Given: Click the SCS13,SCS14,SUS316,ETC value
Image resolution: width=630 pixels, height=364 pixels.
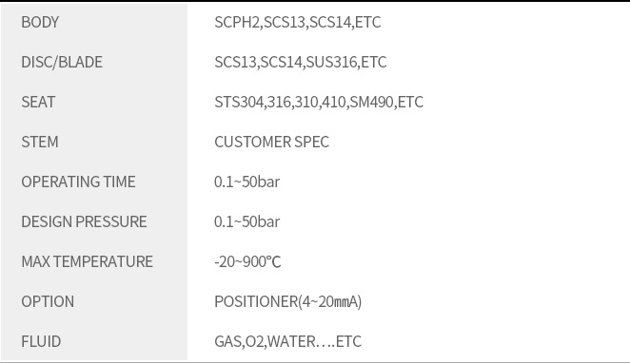Looking at the screenshot, I should coord(300,62).
